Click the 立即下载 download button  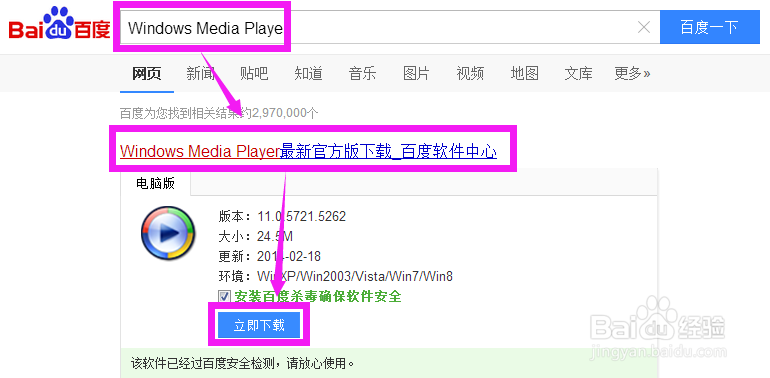259,324
